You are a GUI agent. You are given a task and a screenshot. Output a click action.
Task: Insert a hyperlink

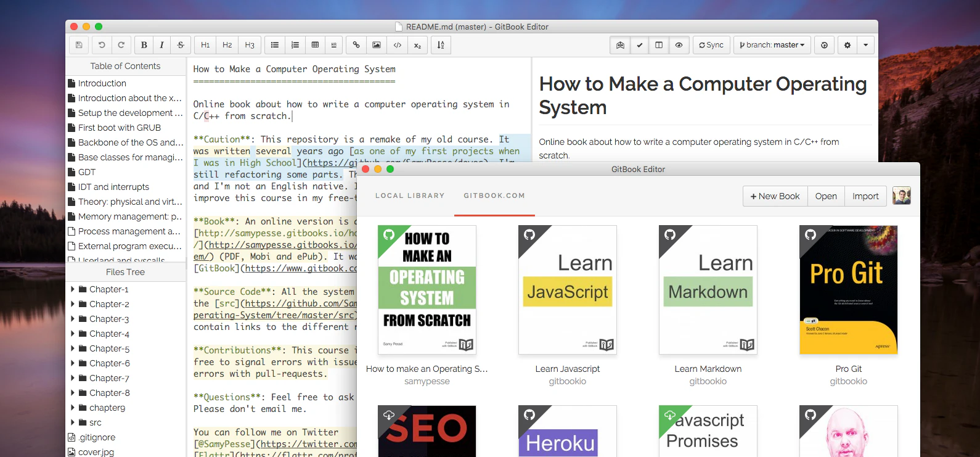(356, 45)
